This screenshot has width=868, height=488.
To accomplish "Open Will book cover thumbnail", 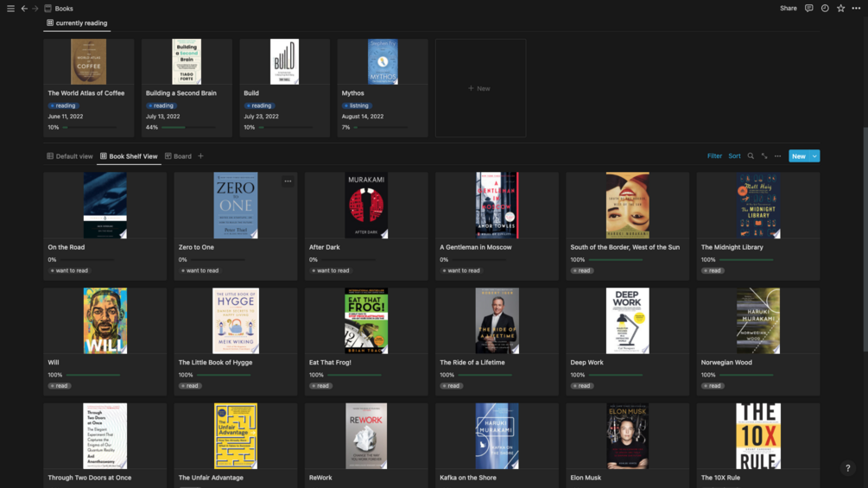I will coord(105,320).
